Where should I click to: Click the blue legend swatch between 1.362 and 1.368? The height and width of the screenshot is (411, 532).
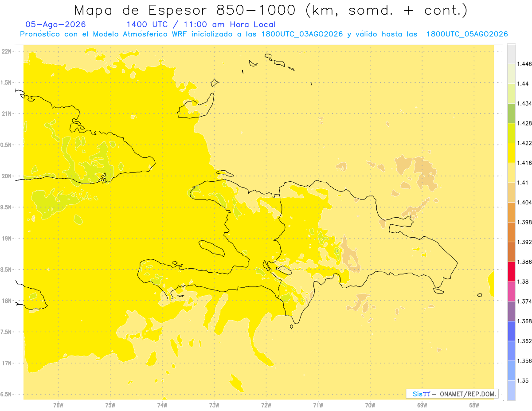point(511,331)
